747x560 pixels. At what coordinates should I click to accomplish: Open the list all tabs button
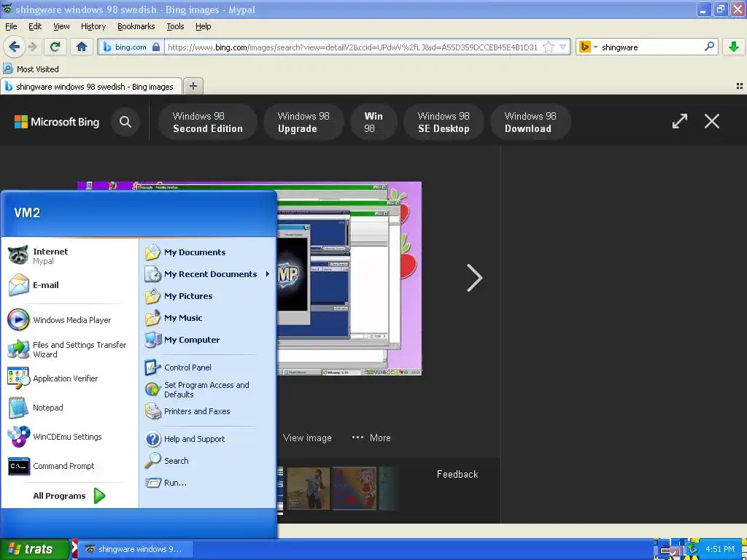740,86
